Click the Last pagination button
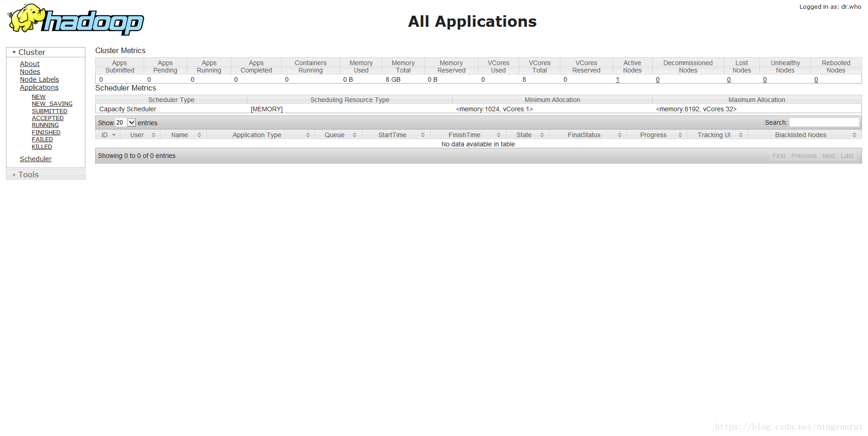This screenshot has height=436, width=868. tap(847, 156)
